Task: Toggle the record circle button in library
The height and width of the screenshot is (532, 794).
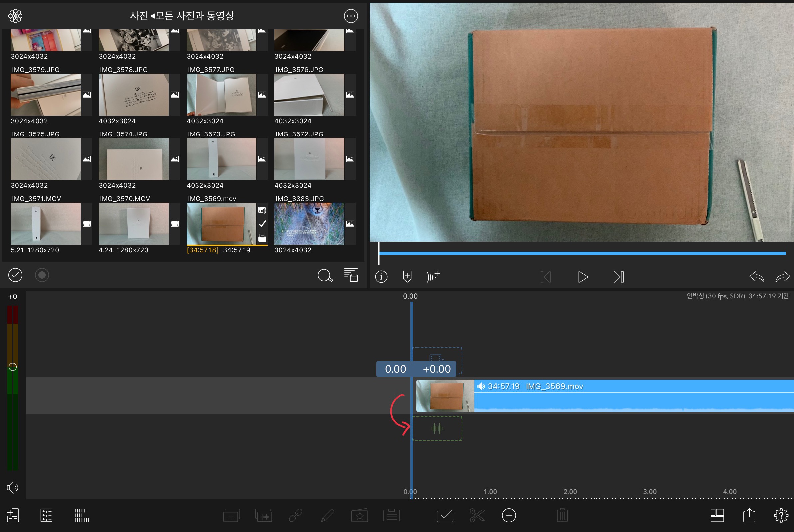Action: click(42, 275)
